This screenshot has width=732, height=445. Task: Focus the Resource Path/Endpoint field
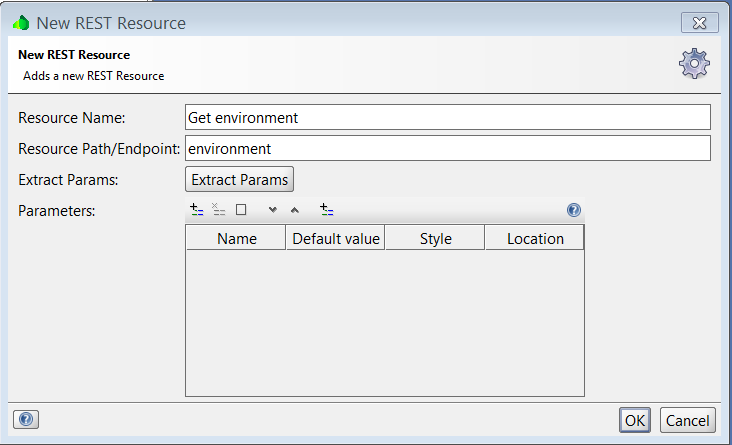pos(447,148)
